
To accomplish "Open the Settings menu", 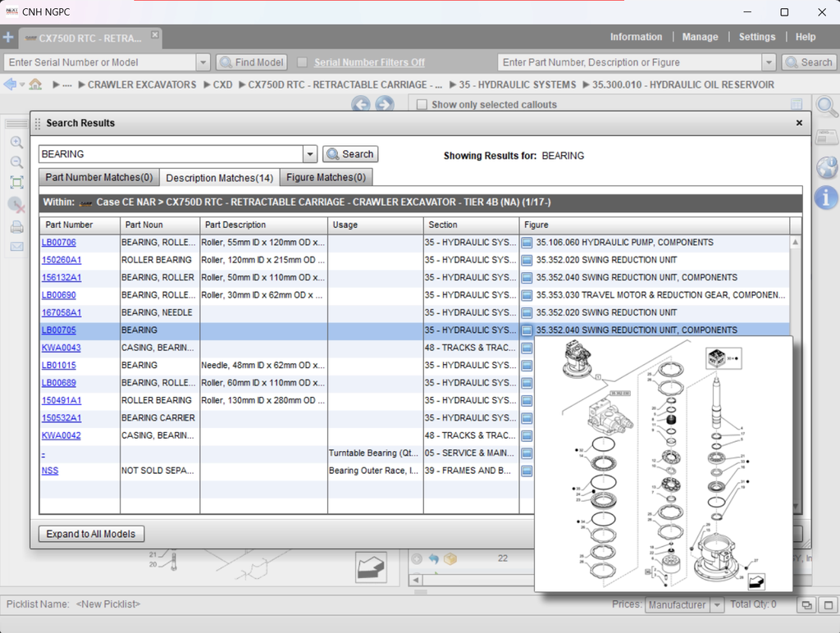I will click(757, 37).
